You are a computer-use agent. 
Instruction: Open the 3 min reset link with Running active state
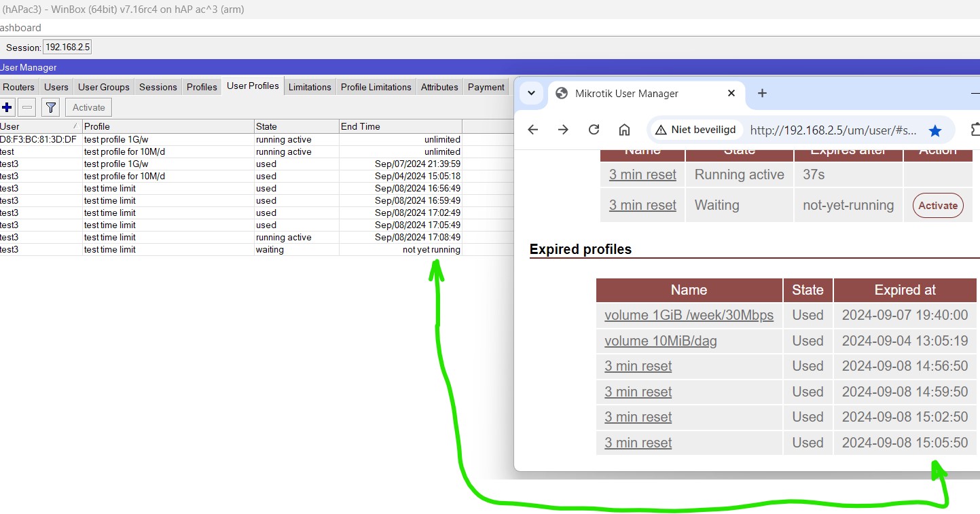tap(642, 175)
